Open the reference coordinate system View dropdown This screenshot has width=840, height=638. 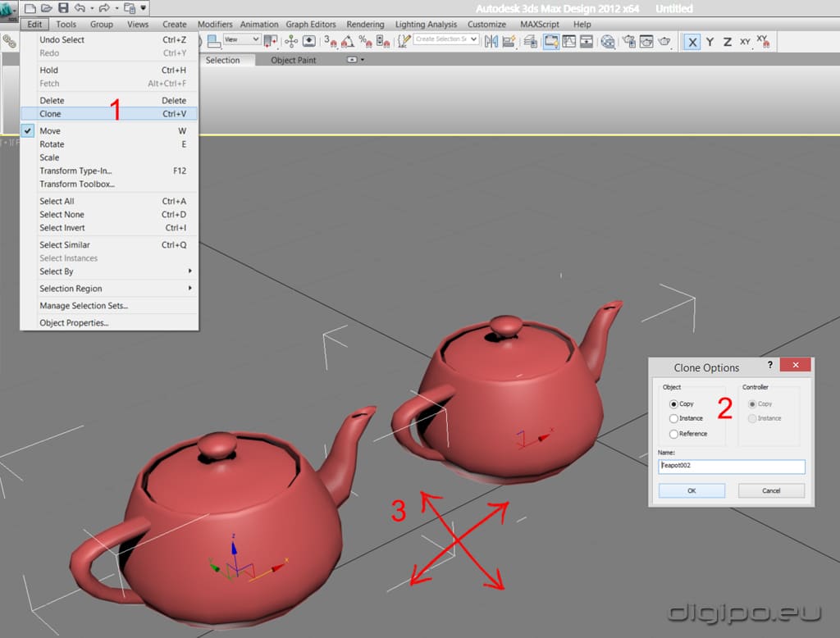coord(241,39)
